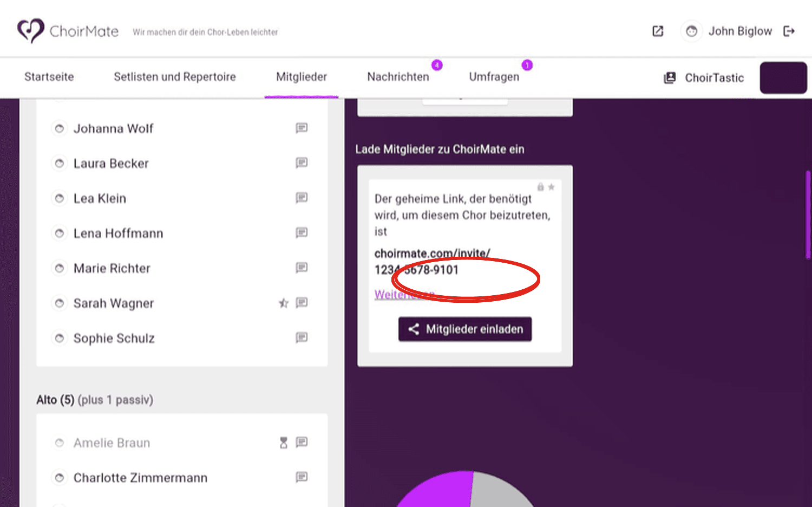Select member name Sophie Schulz

click(114, 338)
